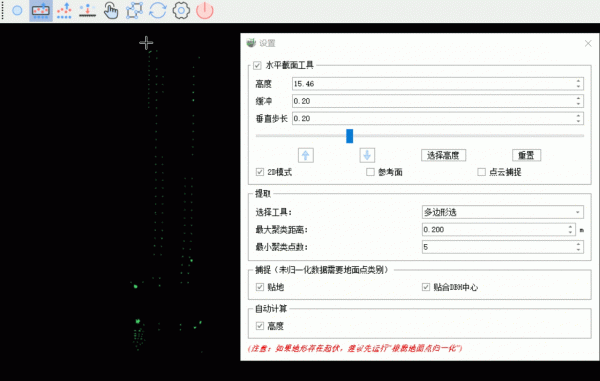Toggle the 贴合DBH中心 checkbox
Image resolution: width=600 pixels, height=381 pixels.
(426, 287)
